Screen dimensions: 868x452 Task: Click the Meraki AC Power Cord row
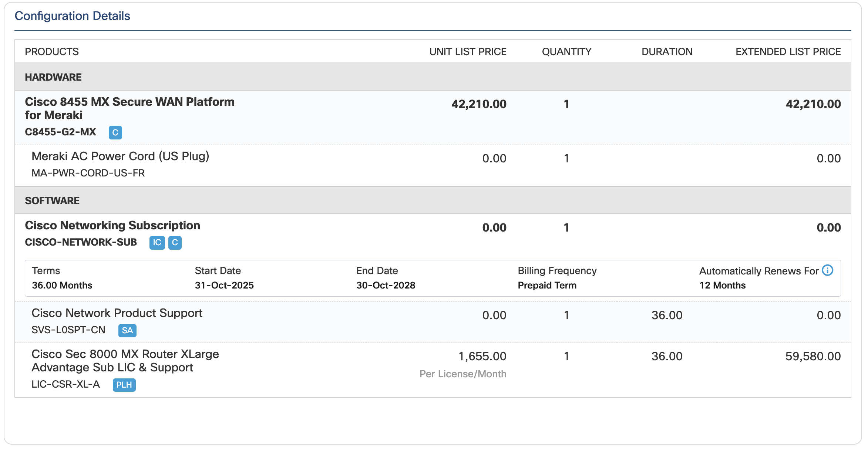120,156
